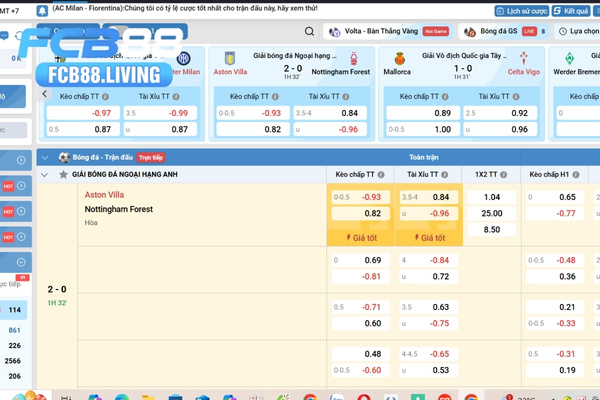Viewport: 600px width, 400px height.
Task: Select first-half handicap odds 0.65
Action: 555,197
